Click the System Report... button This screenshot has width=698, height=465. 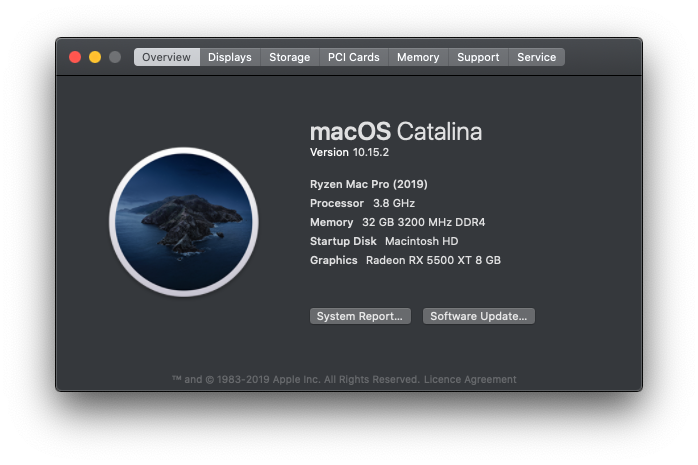coord(360,316)
